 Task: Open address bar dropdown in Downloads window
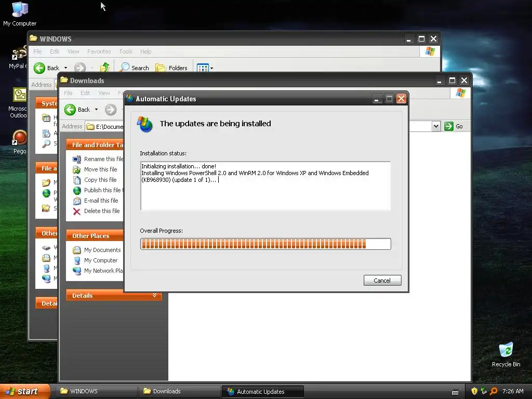pyautogui.click(x=436, y=126)
